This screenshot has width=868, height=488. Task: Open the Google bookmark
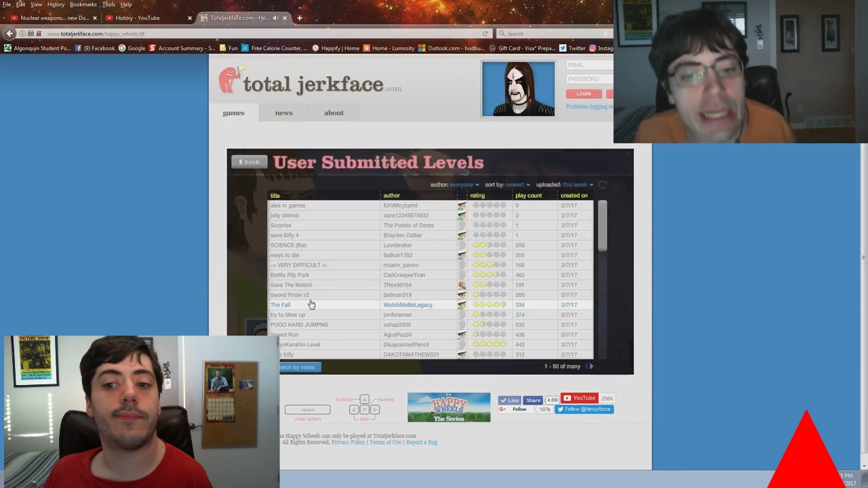click(132, 48)
